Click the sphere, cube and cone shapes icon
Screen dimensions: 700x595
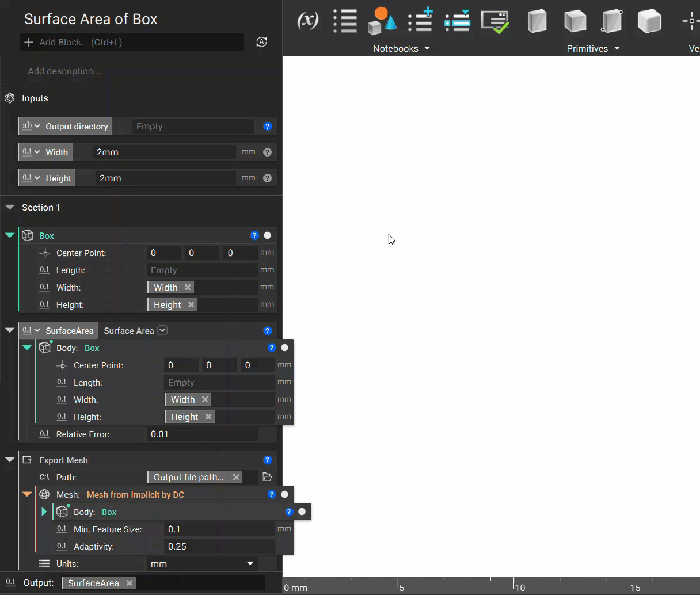click(x=382, y=21)
